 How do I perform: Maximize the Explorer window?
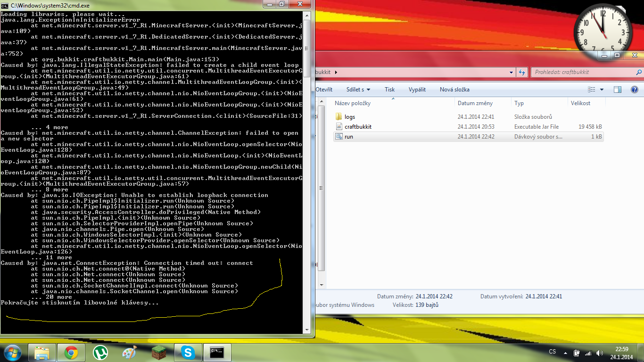pyautogui.click(x=617, y=55)
